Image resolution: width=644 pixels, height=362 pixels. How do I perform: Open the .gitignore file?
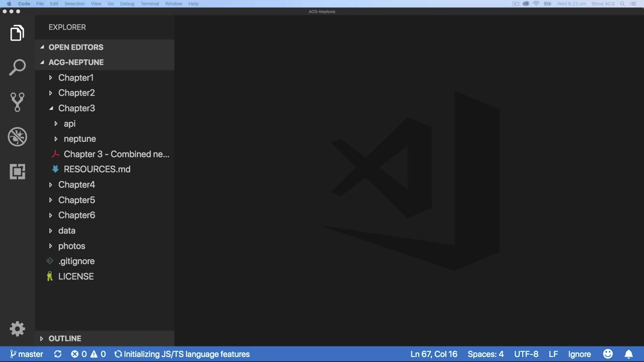point(105,261)
